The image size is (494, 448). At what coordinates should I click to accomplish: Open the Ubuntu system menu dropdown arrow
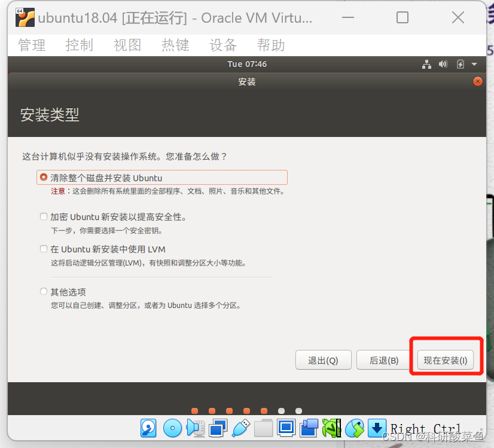tap(475, 65)
